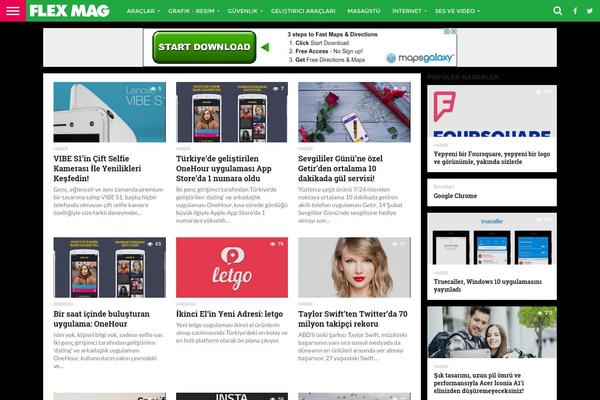Click INTERNET label above Google Chrome
Viewport: 600px width, 400px height.
click(x=444, y=187)
